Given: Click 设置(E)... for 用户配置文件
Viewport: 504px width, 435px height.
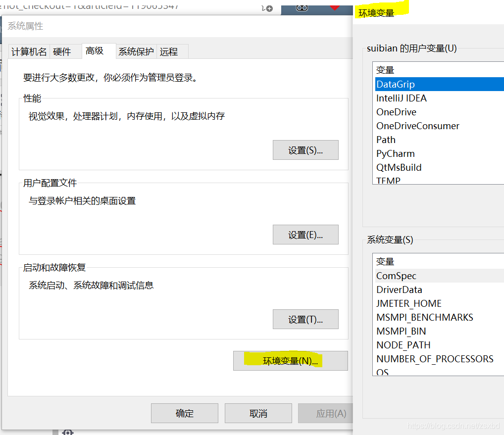Looking at the screenshot, I should coord(305,235).
